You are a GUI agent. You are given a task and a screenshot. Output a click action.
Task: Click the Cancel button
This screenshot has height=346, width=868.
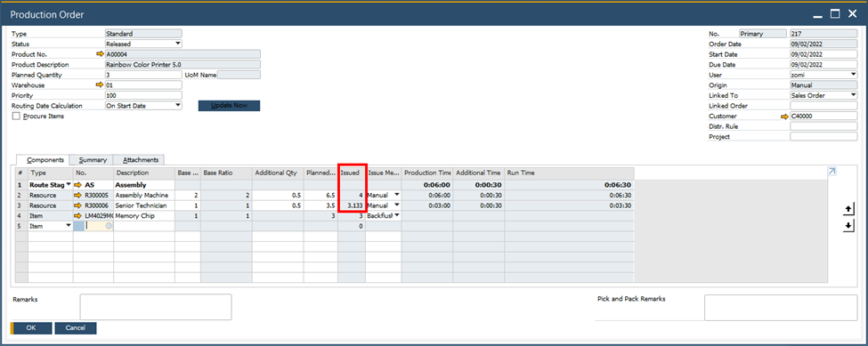(x=76, y=327)
